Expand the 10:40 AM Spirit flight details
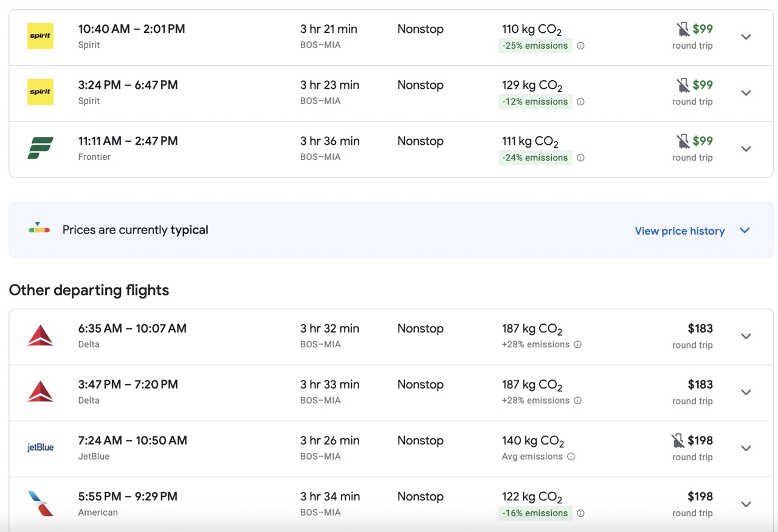Image resolution: width=778 pixels, height=532 pixels. pos(746,37)
